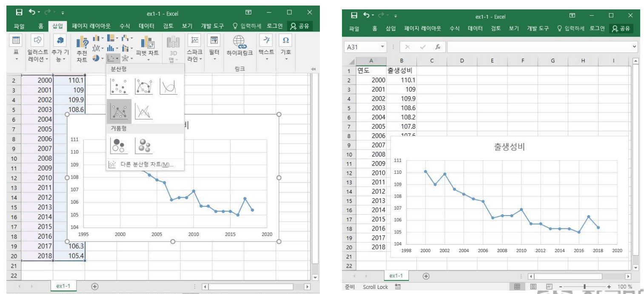Expand the 피벗 차트 dropdown

click(x=147, y=60)
